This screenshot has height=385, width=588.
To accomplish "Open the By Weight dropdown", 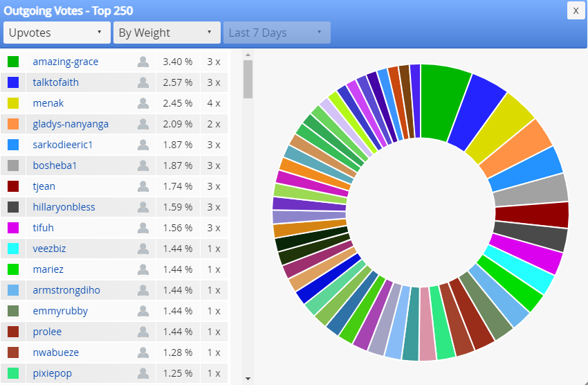I will pos(167,33).
